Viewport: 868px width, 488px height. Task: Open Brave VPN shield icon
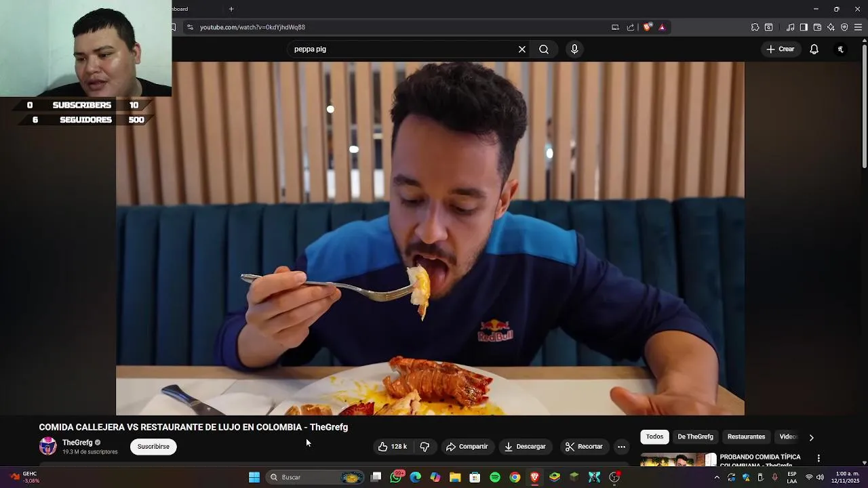pos(844,27)
